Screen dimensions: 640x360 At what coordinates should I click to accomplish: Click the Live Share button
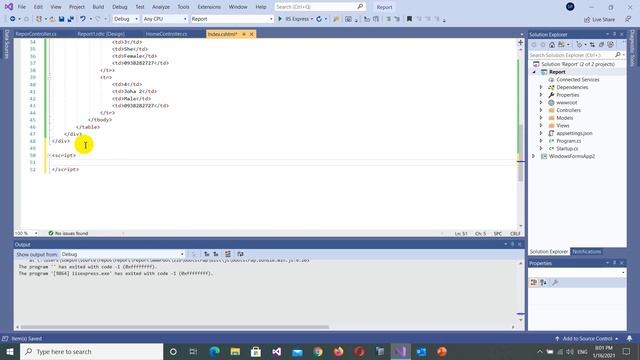pyautogui.click(x=599, y=20)
